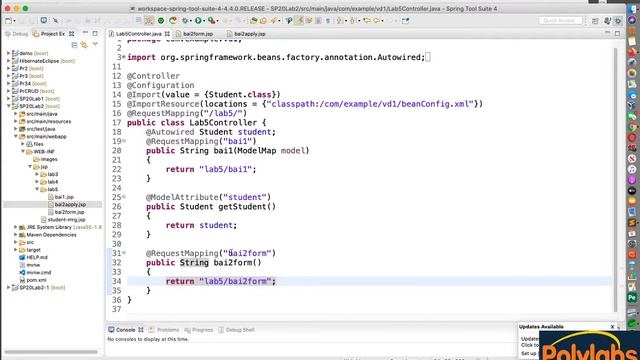Expand the src/main/java folder
The width and height of the screenshot is (640, 360).
16,114
